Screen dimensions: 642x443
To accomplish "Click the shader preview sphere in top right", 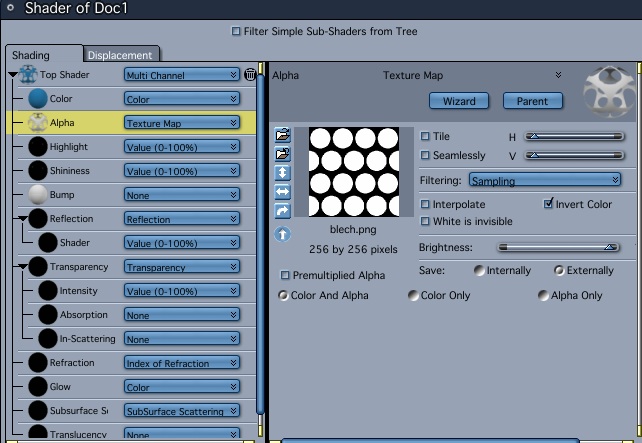I will click(x=610, y=92).
